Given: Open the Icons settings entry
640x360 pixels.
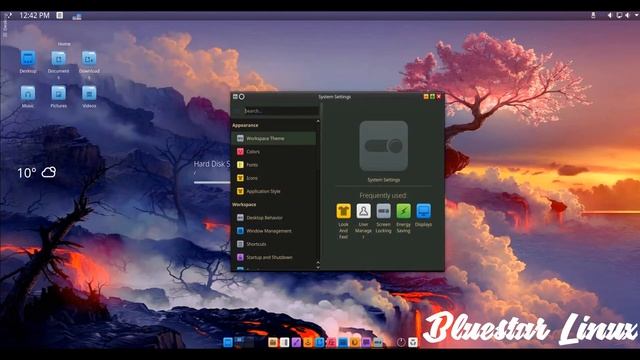Looking at the screenshot, I should click(274, 178).
